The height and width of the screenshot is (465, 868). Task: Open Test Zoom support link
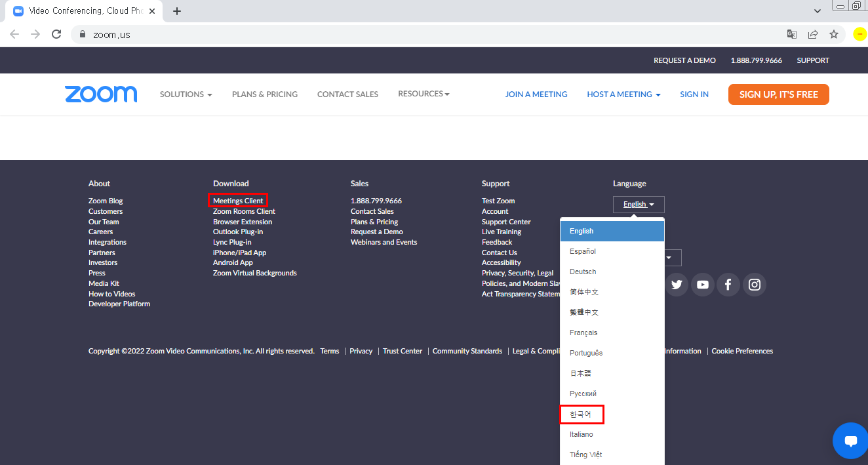pos(498,201)
